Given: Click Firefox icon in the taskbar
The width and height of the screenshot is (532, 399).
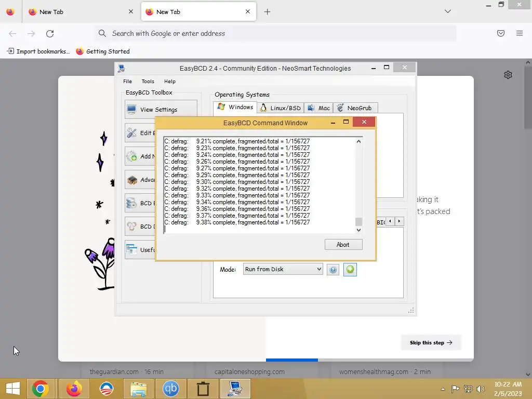Looking at the screenshot, I should pyautogui.click(x=74, y=389).
